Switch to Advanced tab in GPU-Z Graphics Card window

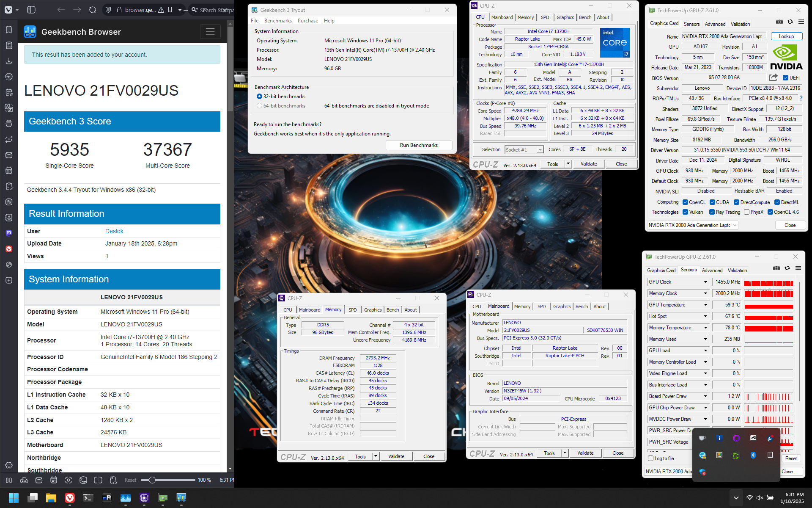click(715, 24)
